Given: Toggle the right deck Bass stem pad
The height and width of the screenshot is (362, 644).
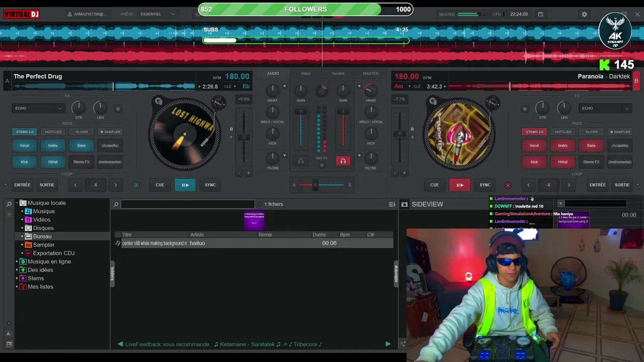Looking at the screenshot, I should [x=591, y=145].
